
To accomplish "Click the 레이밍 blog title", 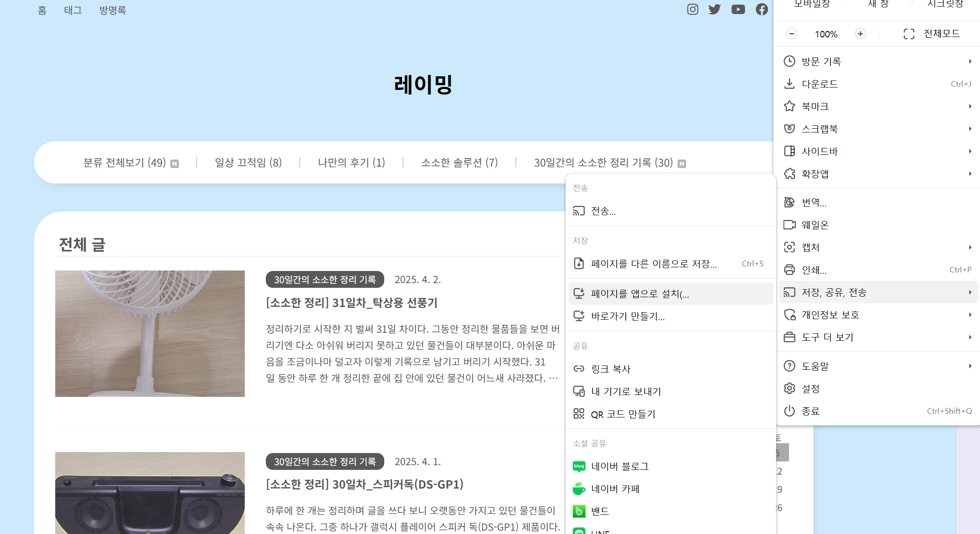I will 423,85.
